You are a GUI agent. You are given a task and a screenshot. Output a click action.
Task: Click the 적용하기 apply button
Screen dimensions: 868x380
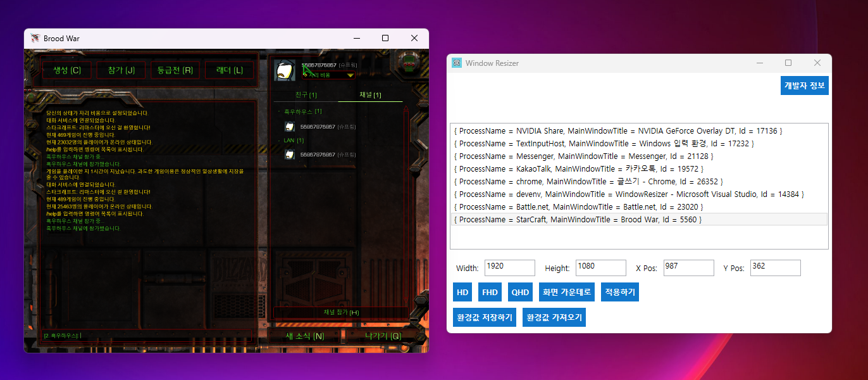(x=620, y=293)
